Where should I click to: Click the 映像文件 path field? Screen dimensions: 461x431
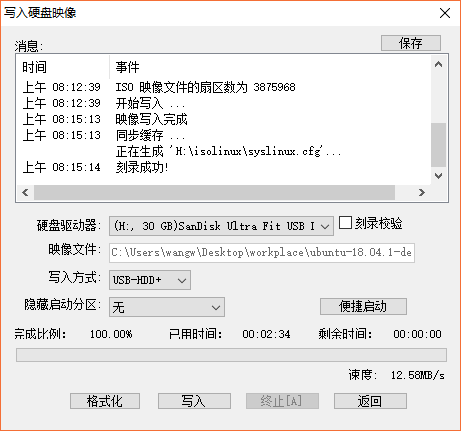(x=262, y=253)
